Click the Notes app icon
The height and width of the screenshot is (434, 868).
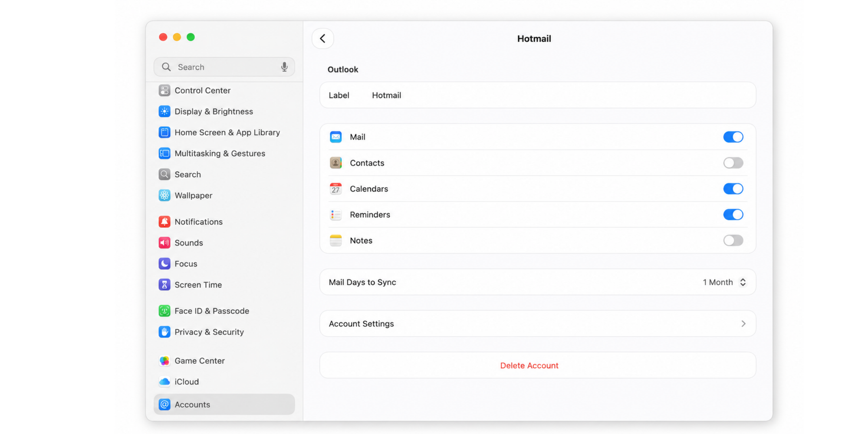[335, 240]
